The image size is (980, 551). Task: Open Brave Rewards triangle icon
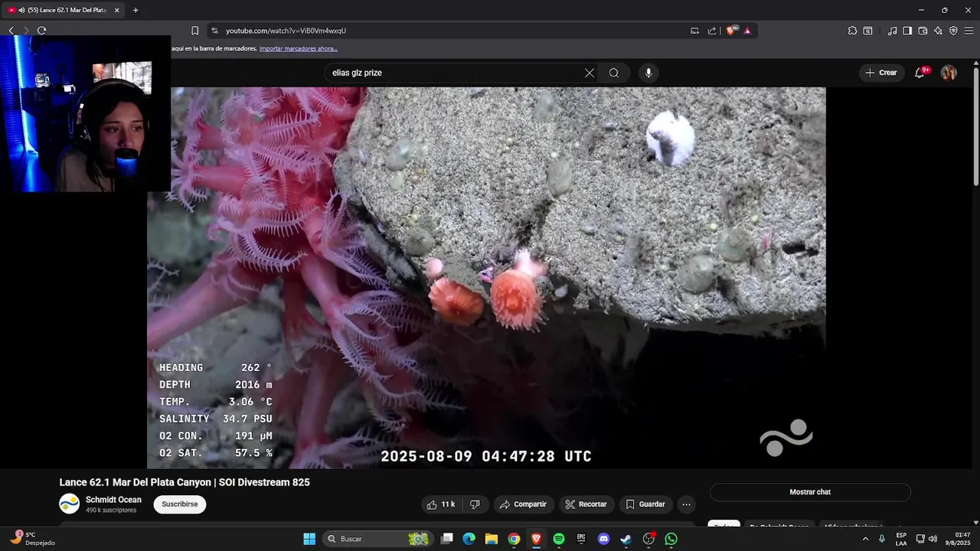pos(747,31)
